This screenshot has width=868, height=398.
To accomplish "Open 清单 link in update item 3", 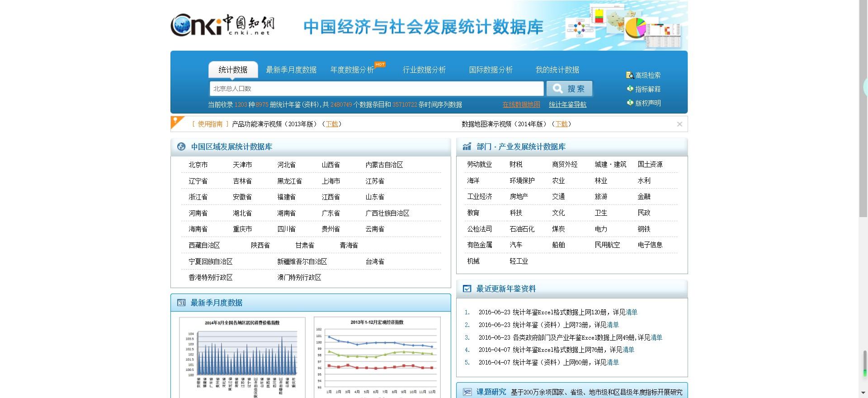I will (656, 337).
